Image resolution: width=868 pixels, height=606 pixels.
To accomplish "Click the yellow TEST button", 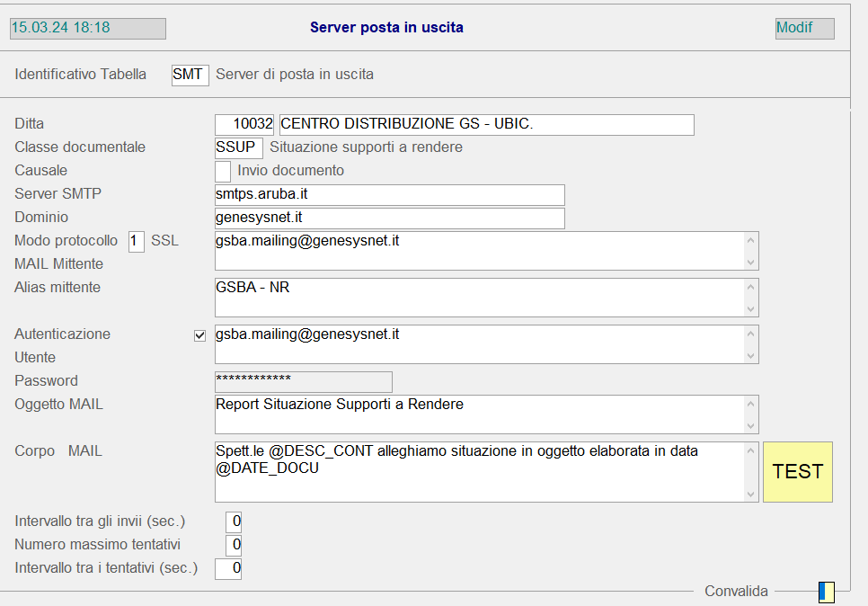I will (797, 471).
